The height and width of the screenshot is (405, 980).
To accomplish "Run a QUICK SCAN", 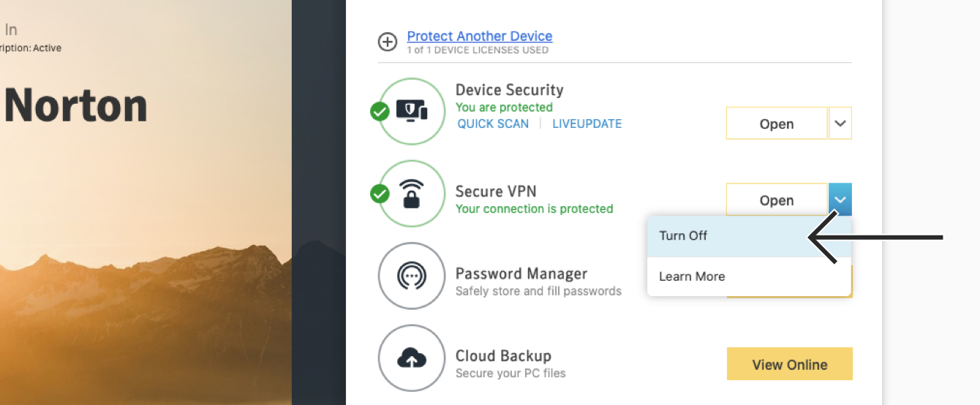I will [493, 124].
